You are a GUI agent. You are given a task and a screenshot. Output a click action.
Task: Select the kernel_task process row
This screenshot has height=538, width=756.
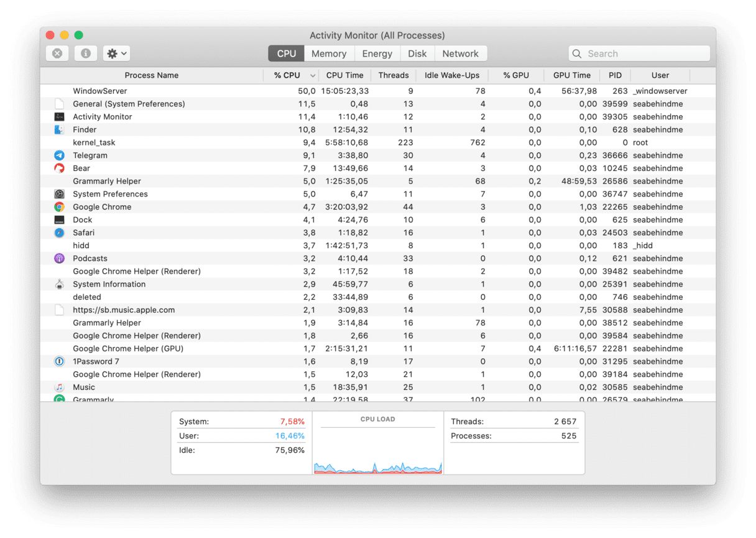378,142
